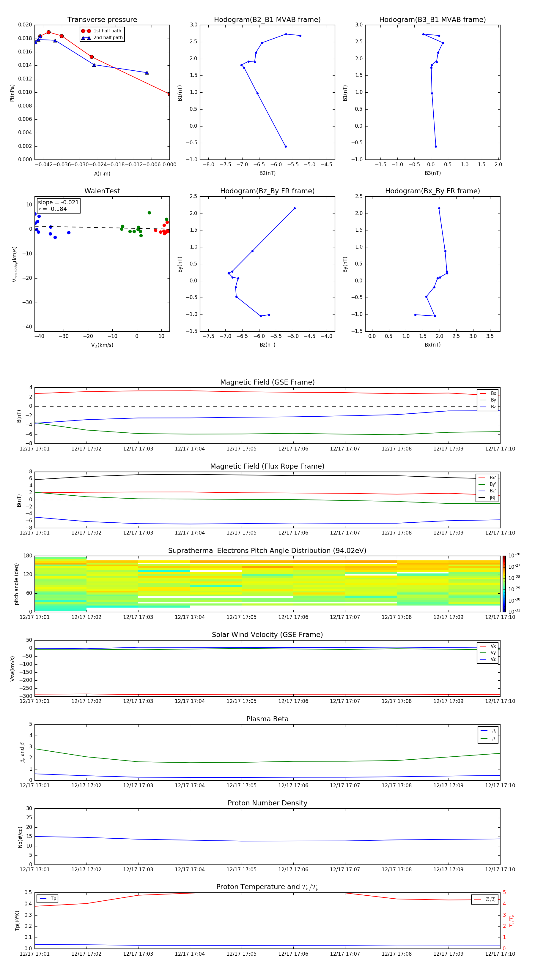
Task: Click the Vz legend entry
Action: (488, 659)
